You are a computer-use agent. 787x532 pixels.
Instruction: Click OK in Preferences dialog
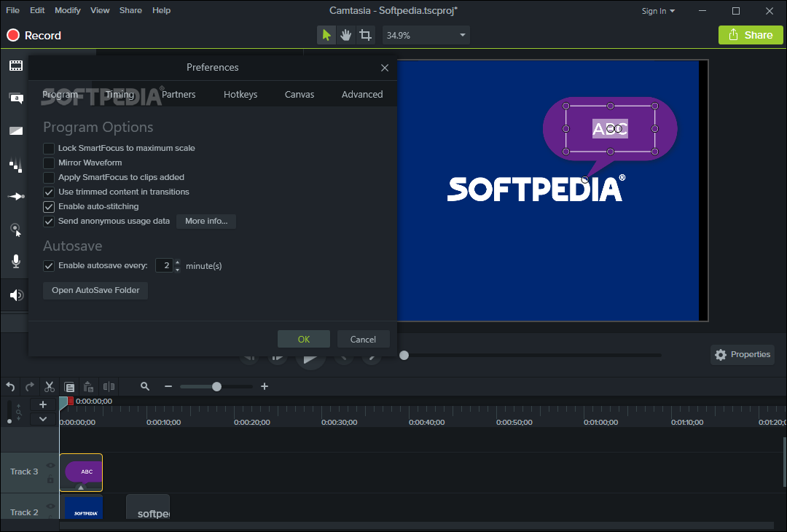pos(304,340)
